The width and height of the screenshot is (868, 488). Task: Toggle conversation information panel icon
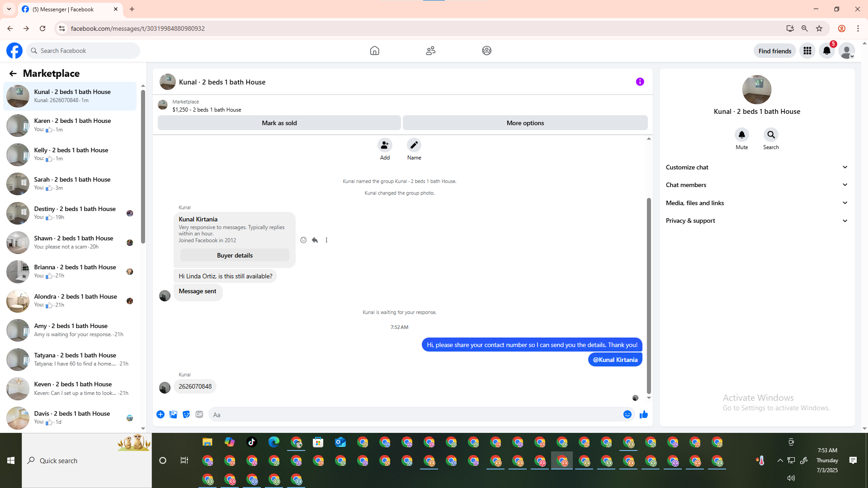click(640, 82)
